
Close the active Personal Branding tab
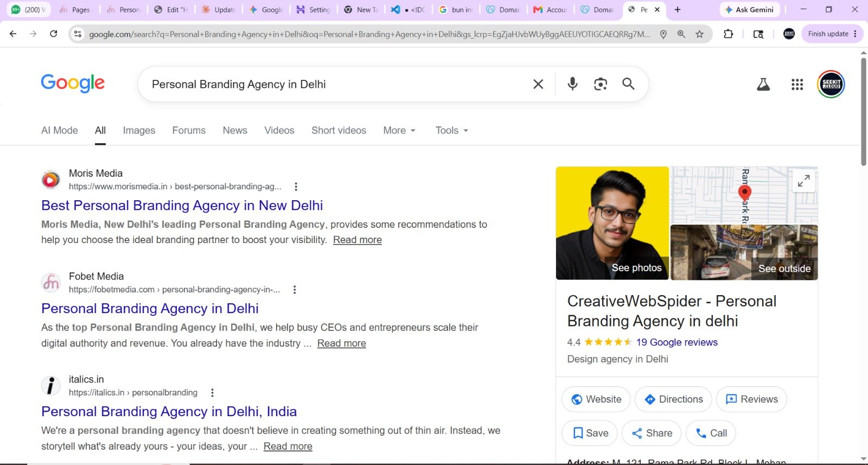click(657, 9)
